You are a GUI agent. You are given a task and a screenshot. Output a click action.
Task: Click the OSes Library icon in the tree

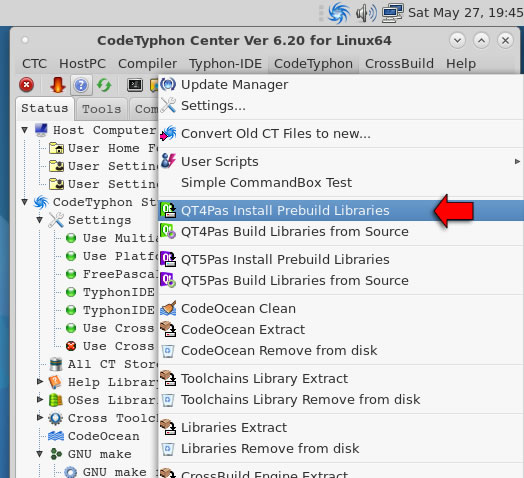(55, 400)
